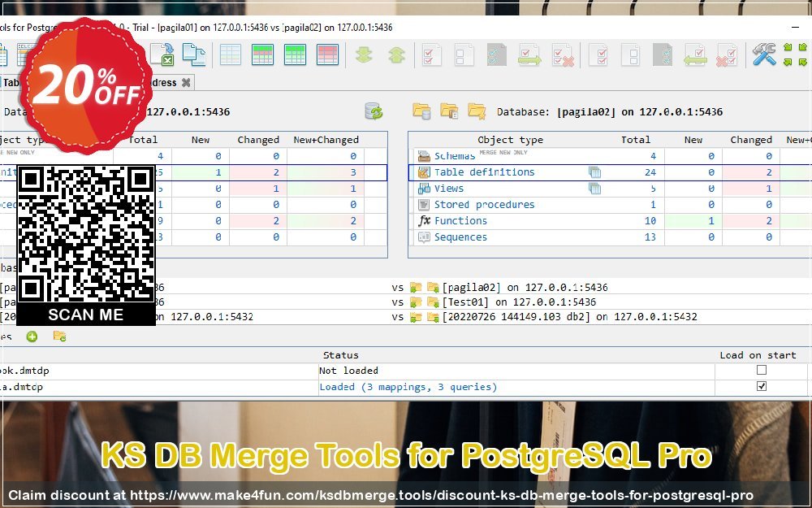
Task: Click left panel Changed column header
Action: coord(258,140)
